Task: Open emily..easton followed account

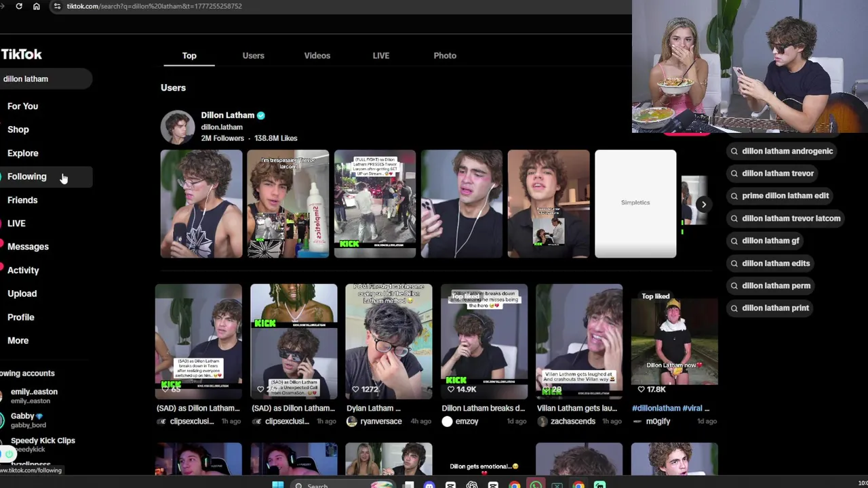Action: coord(34,395)
